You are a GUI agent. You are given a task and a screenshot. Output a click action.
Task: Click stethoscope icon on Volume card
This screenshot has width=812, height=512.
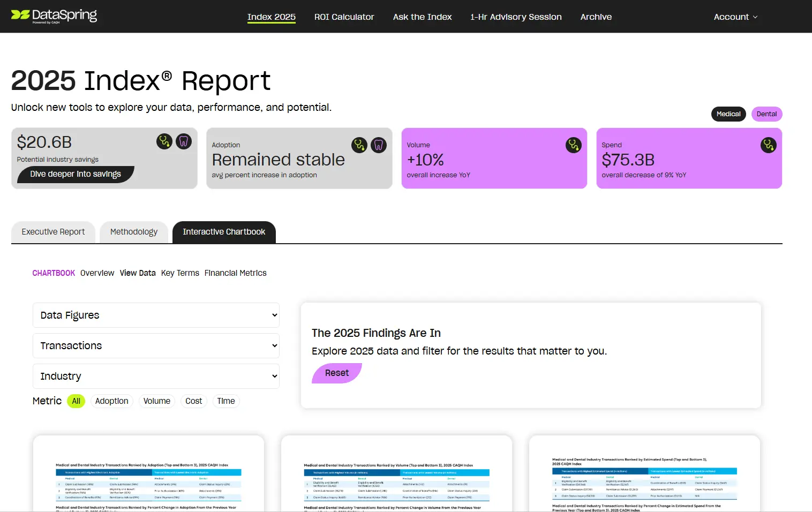[x=574, y=145]
